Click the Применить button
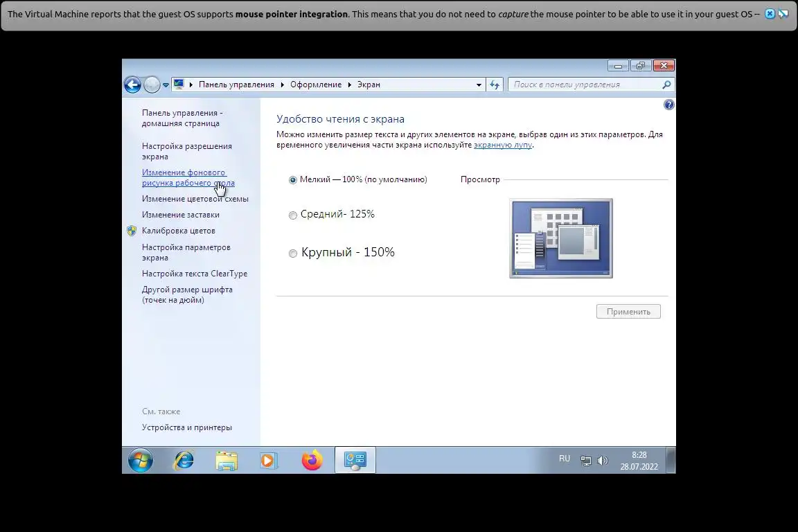Image resolution: width=798 pixels, height=532 pixels. pyautogui.click(x=628, y=312)
